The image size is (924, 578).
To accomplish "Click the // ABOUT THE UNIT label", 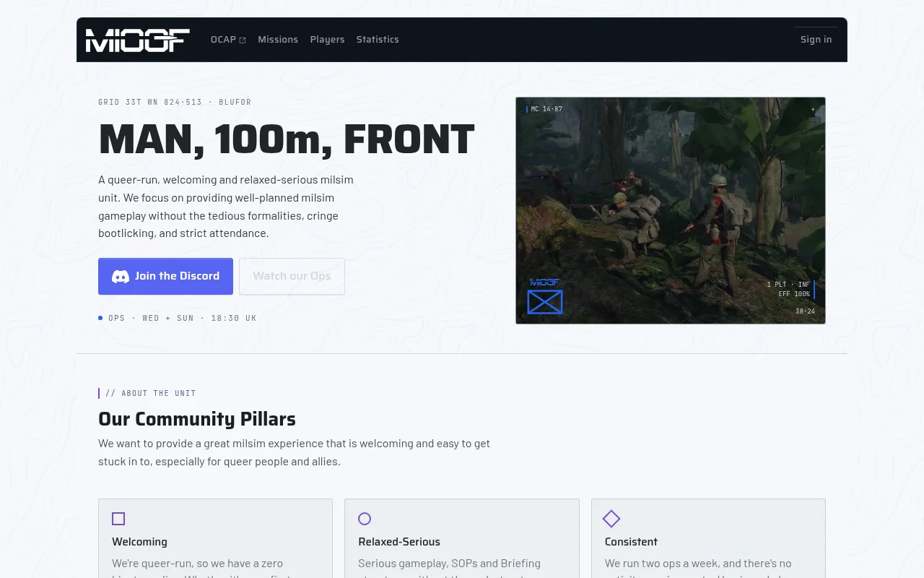I will point(151,394).
